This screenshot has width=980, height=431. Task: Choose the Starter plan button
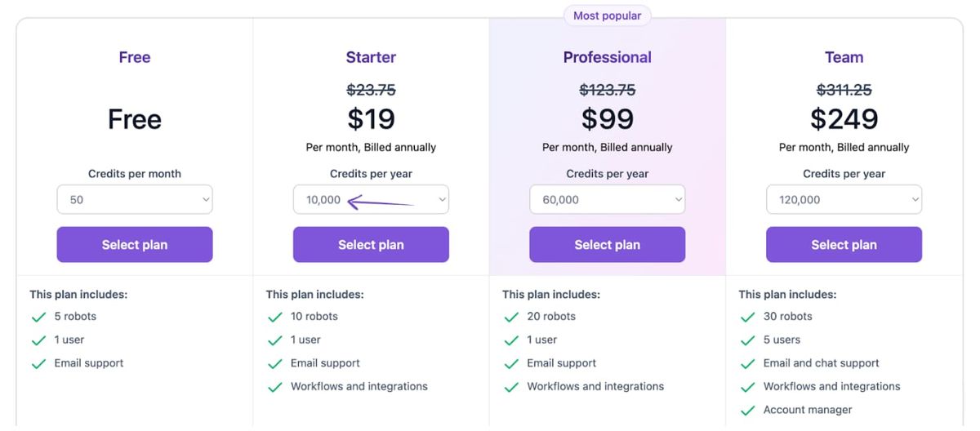pyautogui.click(x=371, y=245)
